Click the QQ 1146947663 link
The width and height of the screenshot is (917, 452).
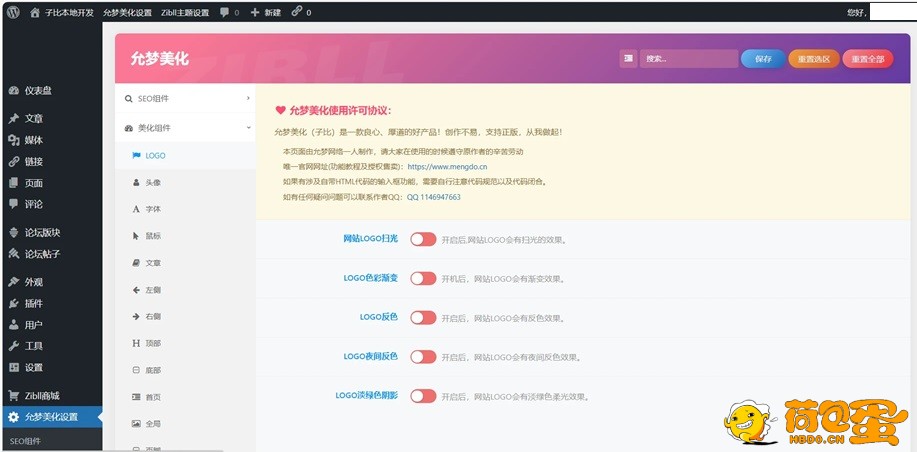(x=433, y=197)
